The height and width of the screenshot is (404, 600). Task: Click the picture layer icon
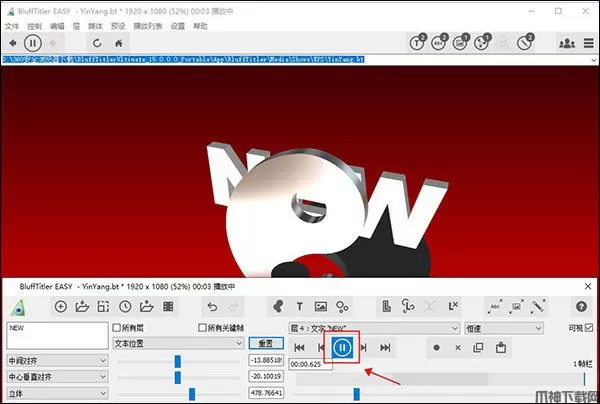pos(320,306)
